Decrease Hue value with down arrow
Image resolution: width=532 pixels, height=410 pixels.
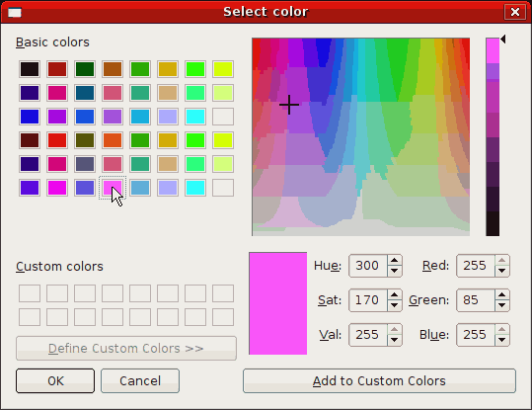pyautogui.click(x=394, y=271)
